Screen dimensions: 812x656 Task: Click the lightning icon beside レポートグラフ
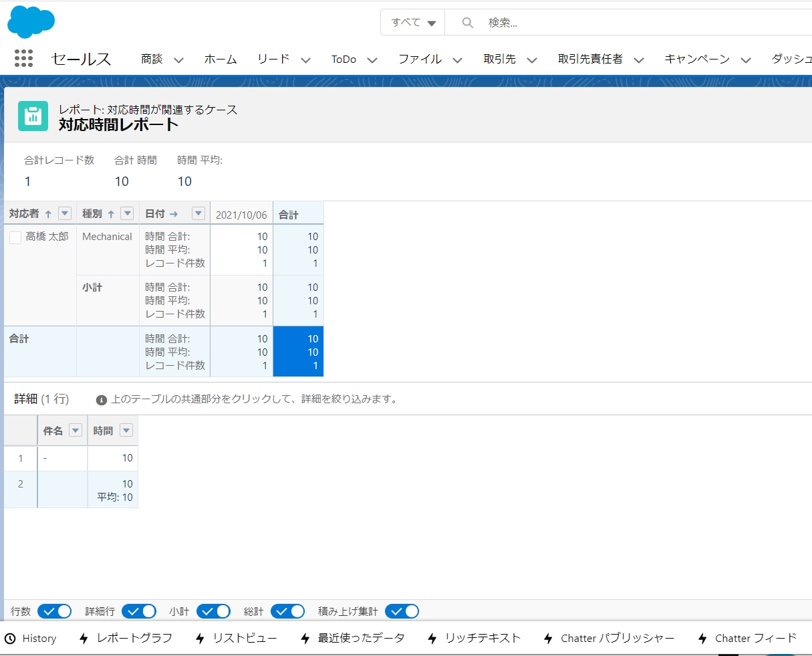[84, 639]
